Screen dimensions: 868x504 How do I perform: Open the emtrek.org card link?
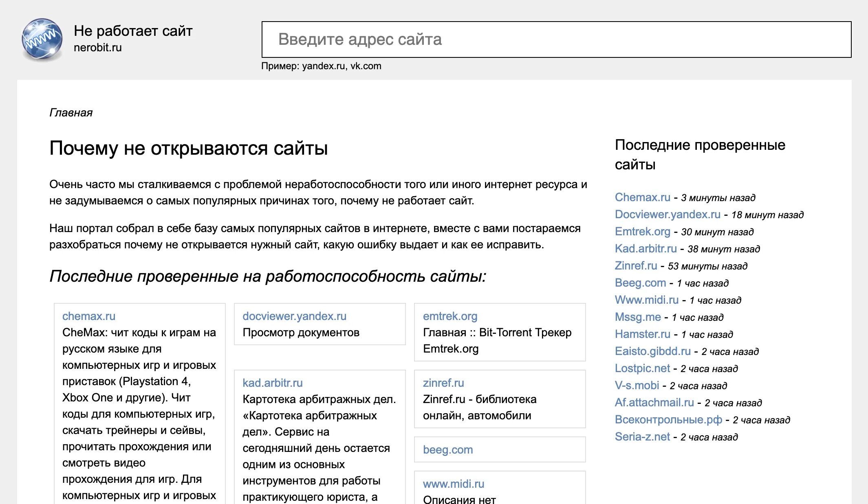tap(450, 316)
